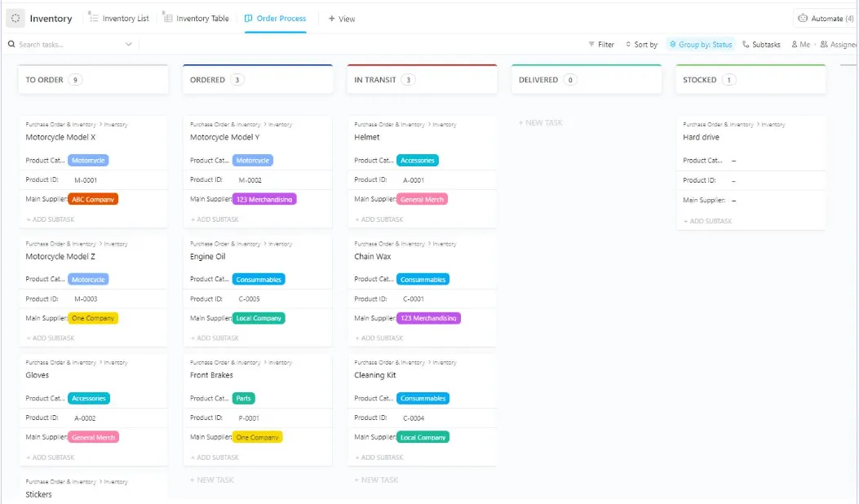
Task: Click ABC Company supplier tag
Action: click(x=93, y=200)
